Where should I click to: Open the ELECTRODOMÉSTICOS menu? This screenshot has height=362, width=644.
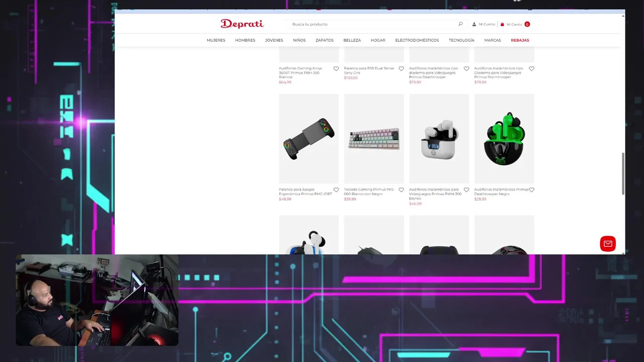[x=417, y=40]
